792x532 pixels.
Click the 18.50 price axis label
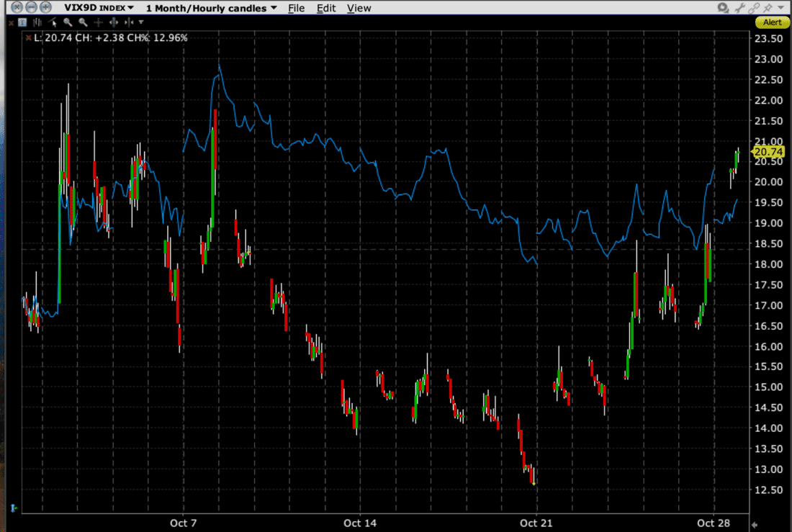(768, 243)
